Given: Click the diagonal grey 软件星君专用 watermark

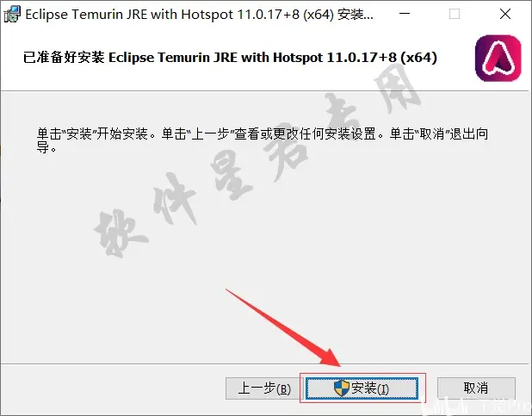Looking at the screenshot, I should (258, 159).
